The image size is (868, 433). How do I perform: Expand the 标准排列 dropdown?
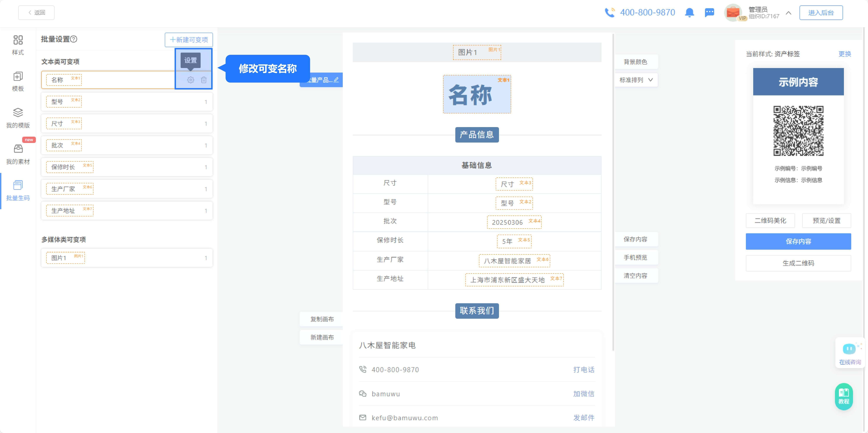[x=636, y=80]
